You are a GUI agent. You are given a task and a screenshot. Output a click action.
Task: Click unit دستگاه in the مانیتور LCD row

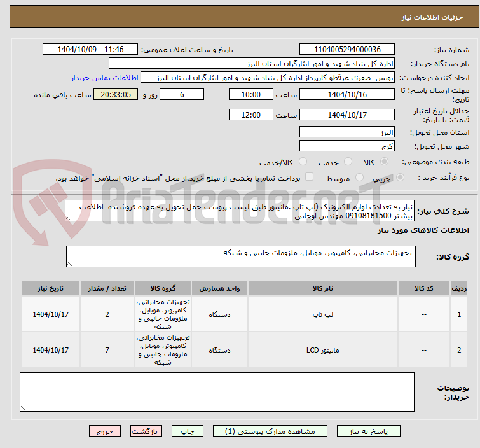coord(219,350)
